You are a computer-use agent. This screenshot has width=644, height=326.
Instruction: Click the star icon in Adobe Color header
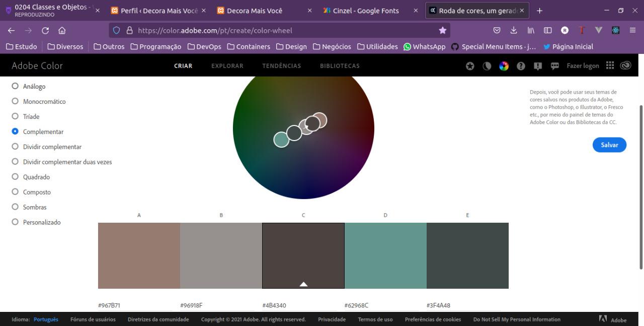pos(470,66)
